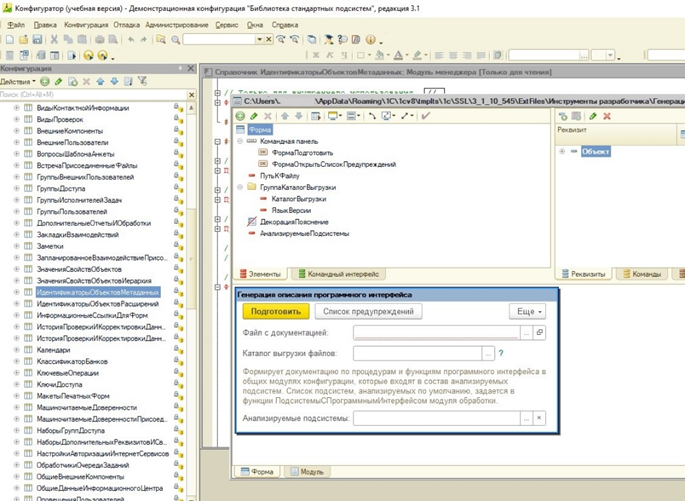Click the red delete X in attributes toolbar
The image size is (685, 501).
coord(607,116)
